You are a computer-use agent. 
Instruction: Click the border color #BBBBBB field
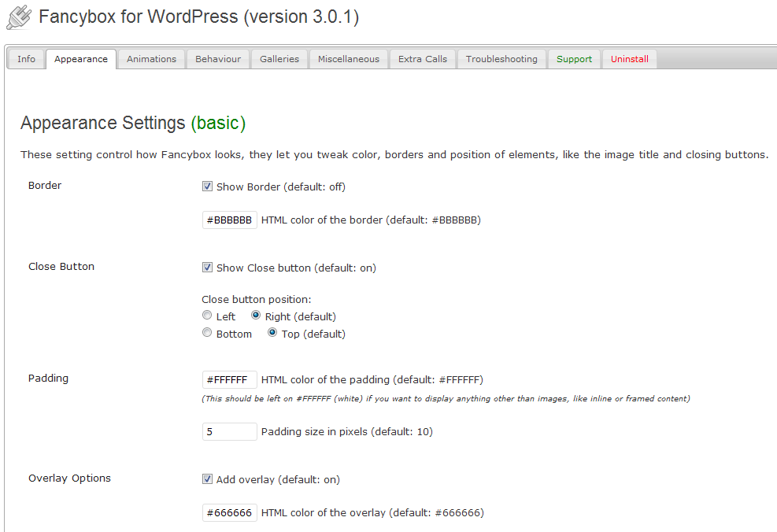[x=229, y=220]
